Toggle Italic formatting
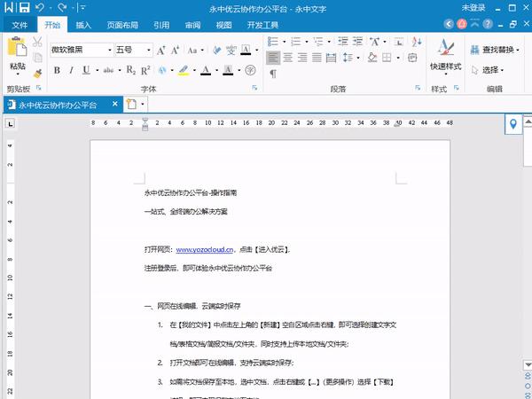The height and width of the screenshot is (399, 532). pos(71,70)
